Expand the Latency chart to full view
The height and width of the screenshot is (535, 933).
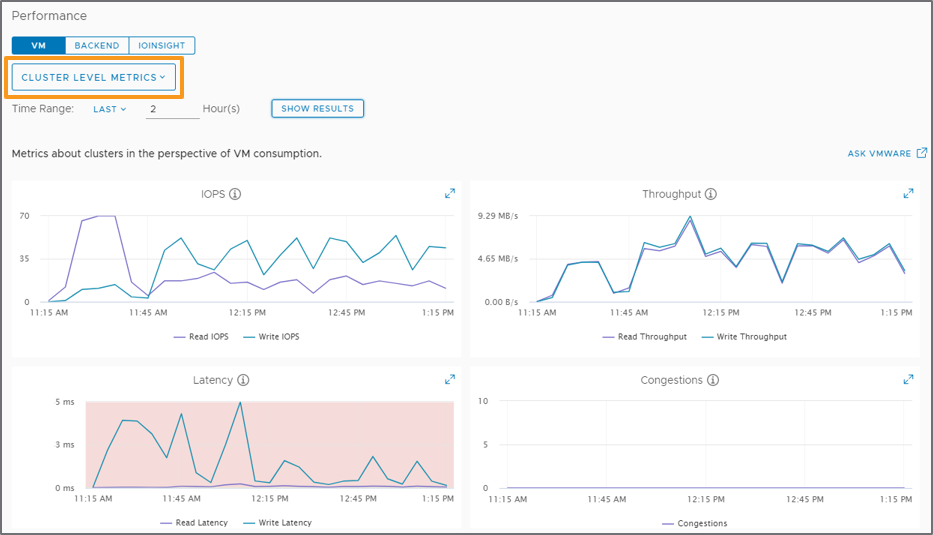click(450, 380)
